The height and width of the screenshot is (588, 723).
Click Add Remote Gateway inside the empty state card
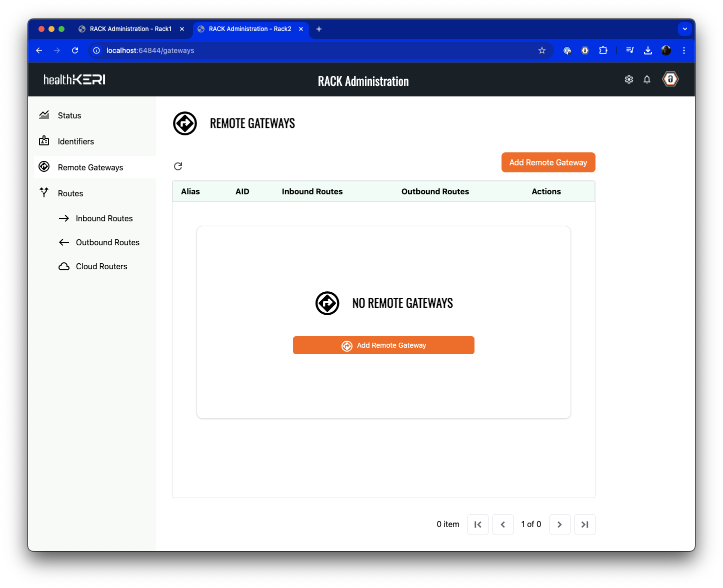(x=383, y=345)
